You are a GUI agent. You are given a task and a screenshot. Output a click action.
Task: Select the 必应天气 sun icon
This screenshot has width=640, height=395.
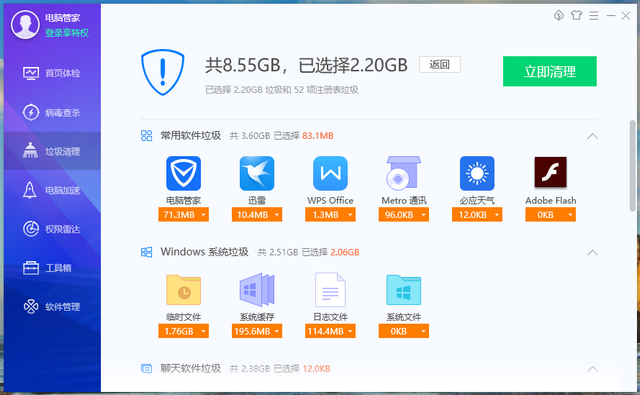pos(477,173)
